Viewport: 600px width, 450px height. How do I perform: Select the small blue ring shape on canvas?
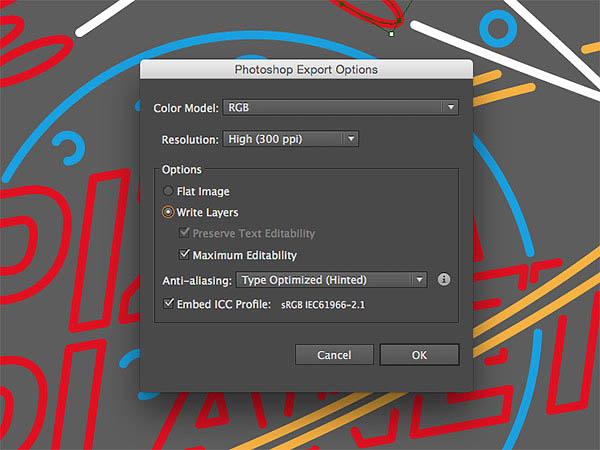tap(498, 28)
